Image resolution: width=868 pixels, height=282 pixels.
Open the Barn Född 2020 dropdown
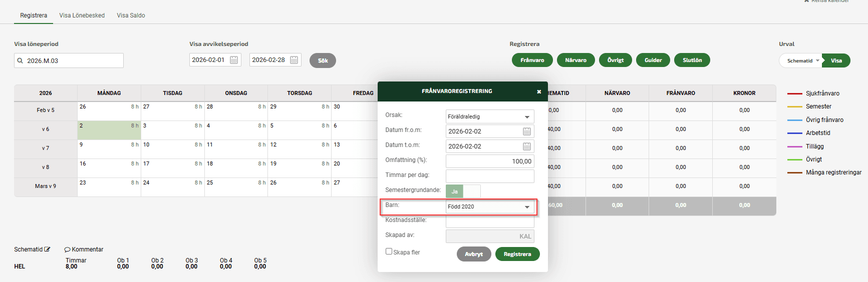(x=490, y=206)
